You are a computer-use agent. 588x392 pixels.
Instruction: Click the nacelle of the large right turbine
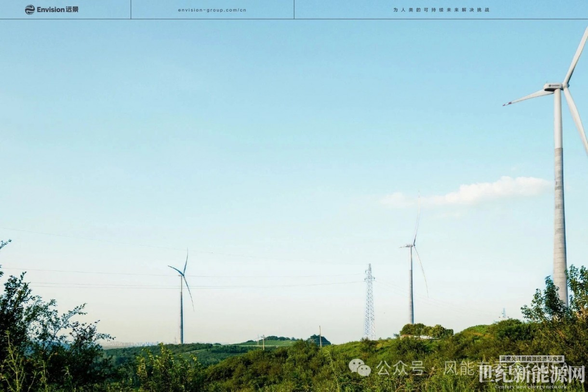point(553,87)
